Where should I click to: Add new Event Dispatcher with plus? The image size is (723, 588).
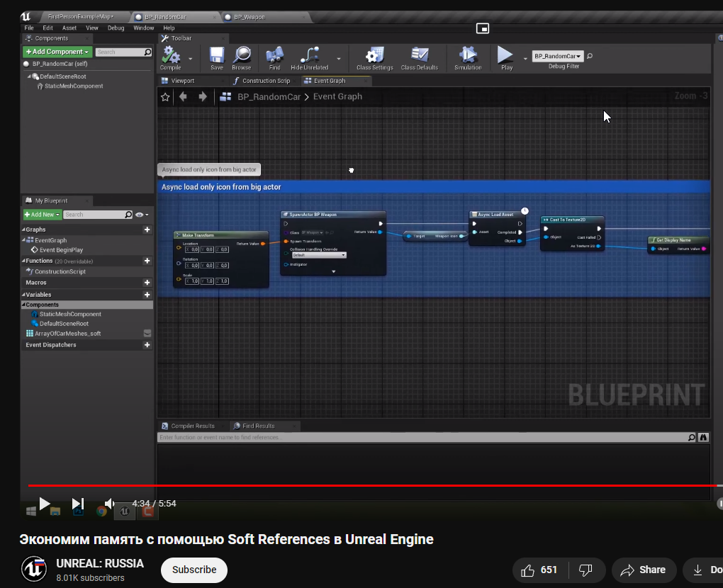(147, 345)
